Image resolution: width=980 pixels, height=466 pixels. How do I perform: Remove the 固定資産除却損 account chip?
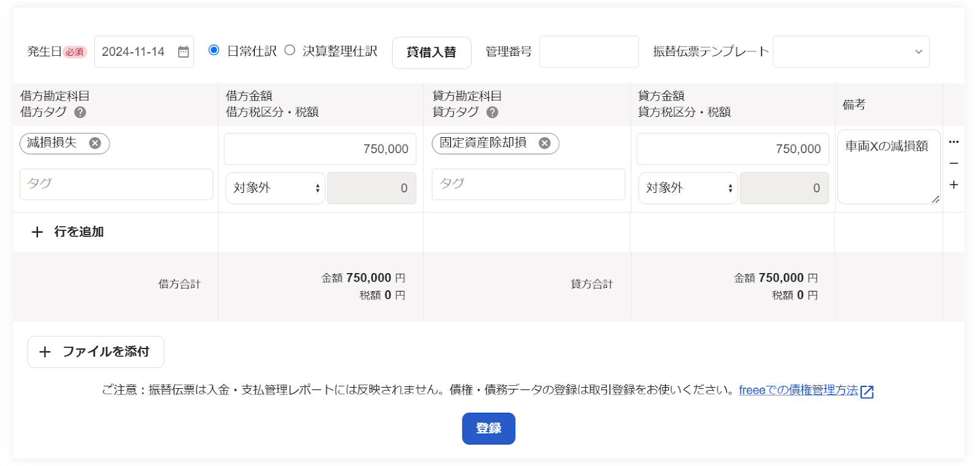tap(545, 143)
